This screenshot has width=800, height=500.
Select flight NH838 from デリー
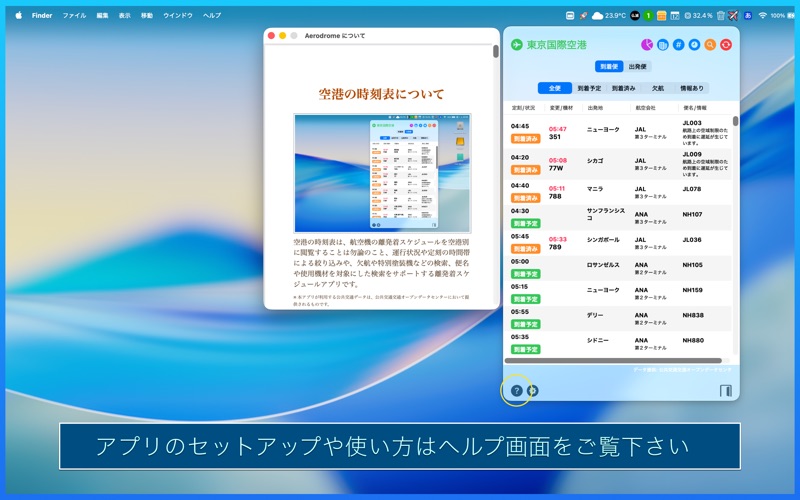click(x=619, y=319)
